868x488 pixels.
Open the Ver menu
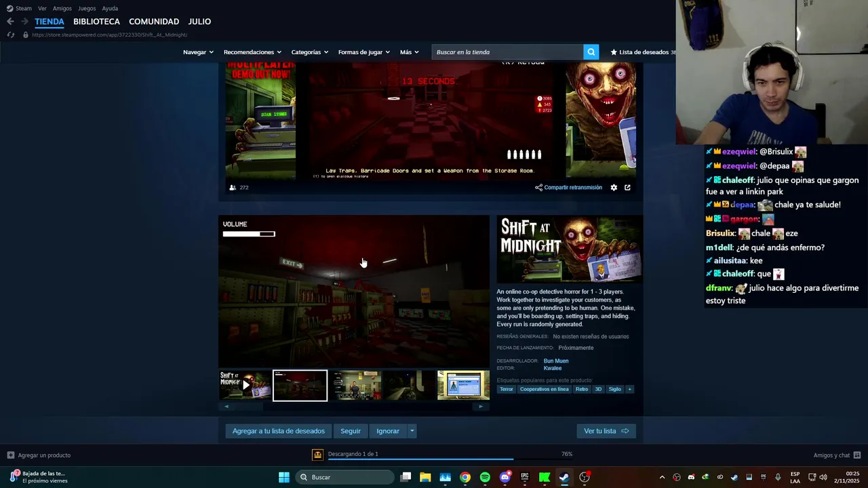(x=42, y=8)
